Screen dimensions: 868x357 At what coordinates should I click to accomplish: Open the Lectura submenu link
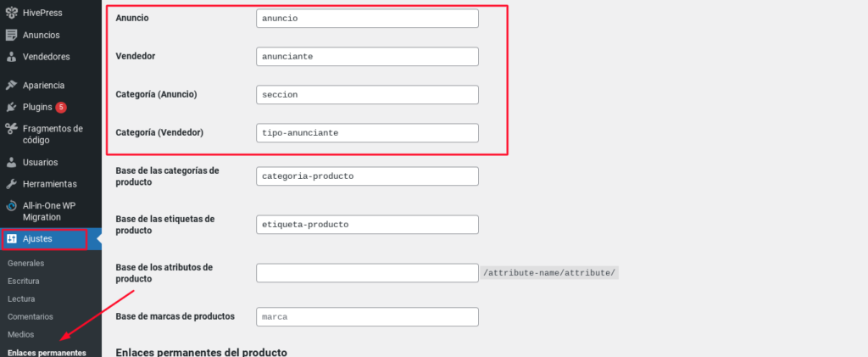[x=21, y=298]
